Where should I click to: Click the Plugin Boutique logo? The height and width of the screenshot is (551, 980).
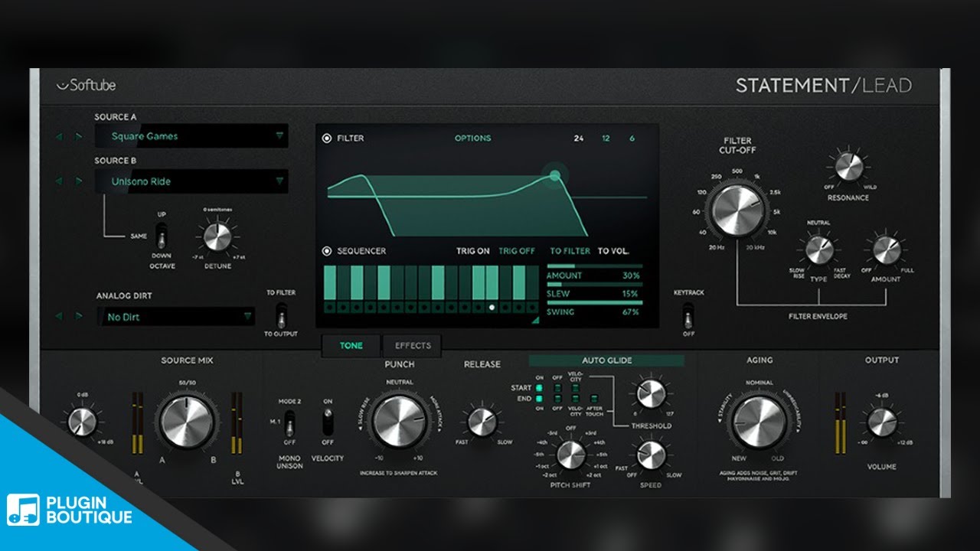point(70,509)
